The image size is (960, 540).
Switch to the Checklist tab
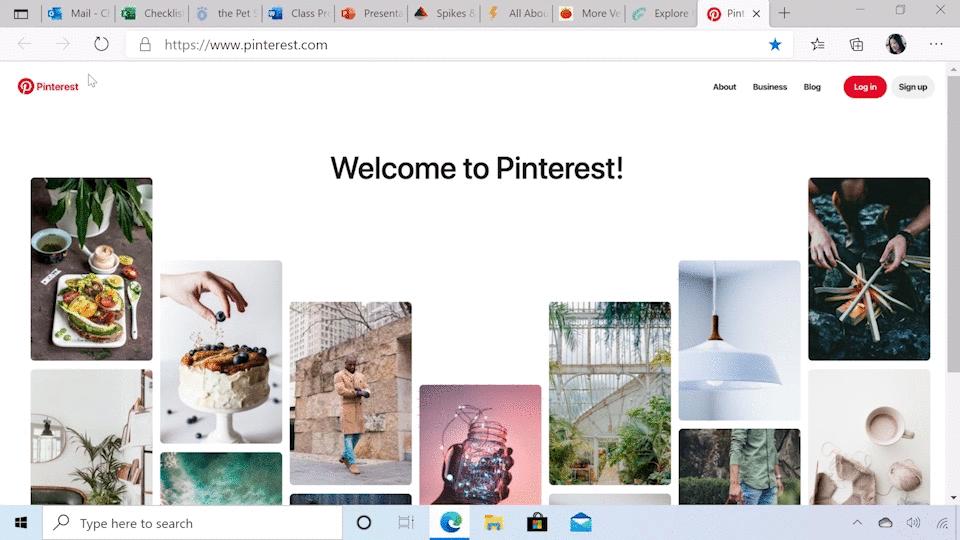pos(152,13)
